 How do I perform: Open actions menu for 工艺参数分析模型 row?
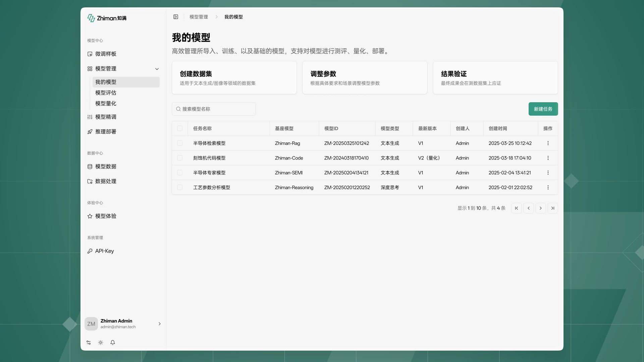point(548,187)
